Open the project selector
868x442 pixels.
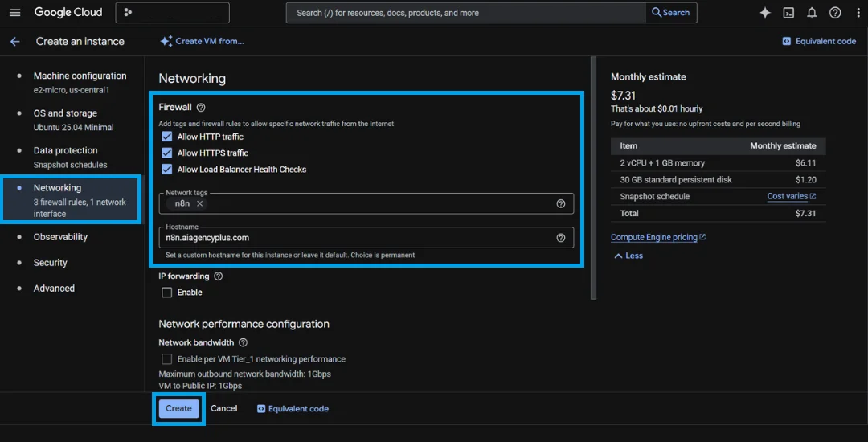(x=172, y=13)
